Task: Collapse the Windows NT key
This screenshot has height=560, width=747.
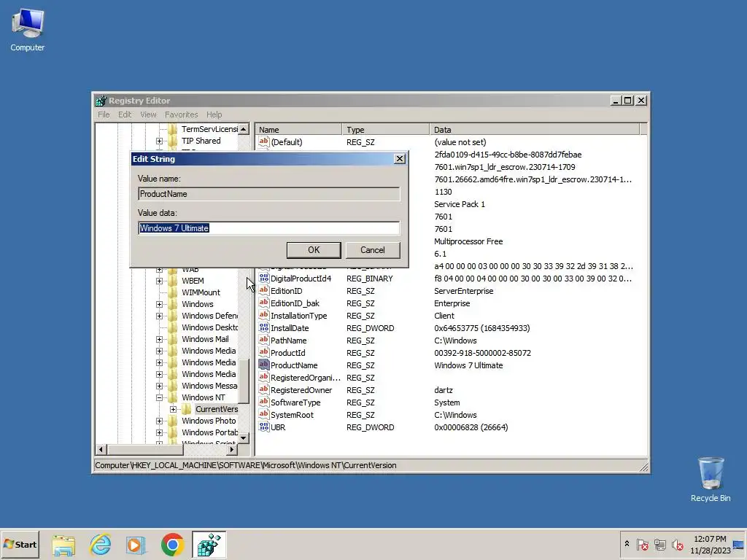Action: coord(159,397)
